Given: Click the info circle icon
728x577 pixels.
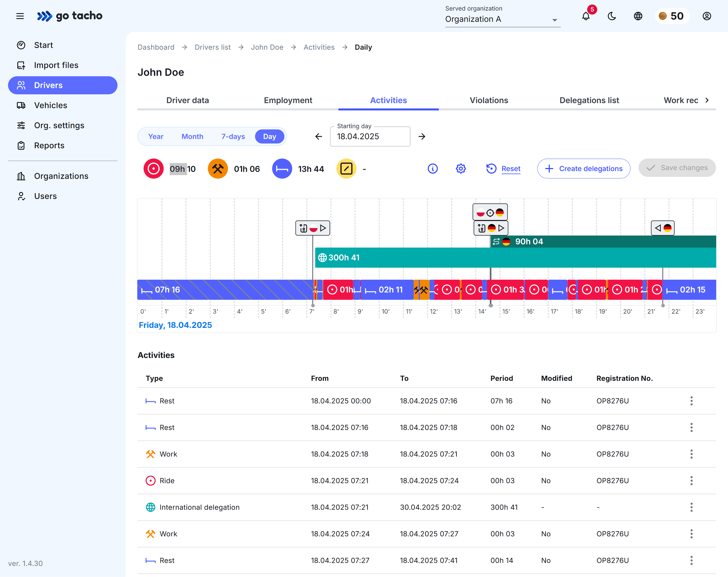Looking at the screenshot, I should (433, 168).
